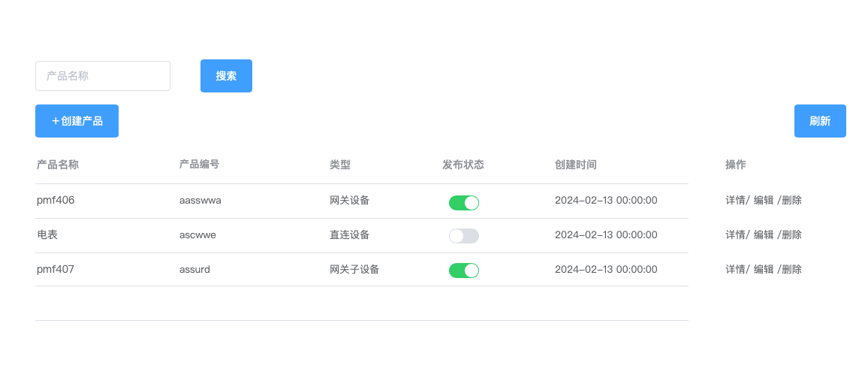868x369 pixels.
Task: Click the +创建产品 create product button
Action: [77, 121]
